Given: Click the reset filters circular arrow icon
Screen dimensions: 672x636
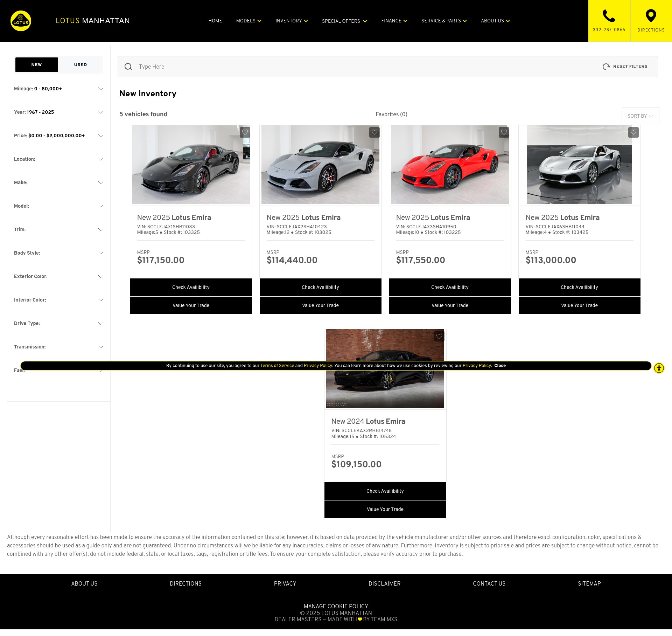Looking at the screenshot, I should point(606,67).
